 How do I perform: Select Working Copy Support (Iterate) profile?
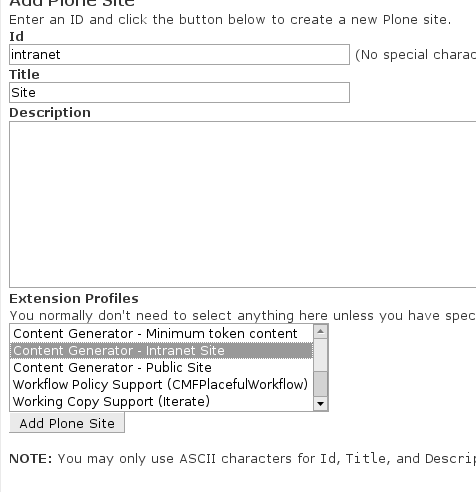[x=161, y=402]
